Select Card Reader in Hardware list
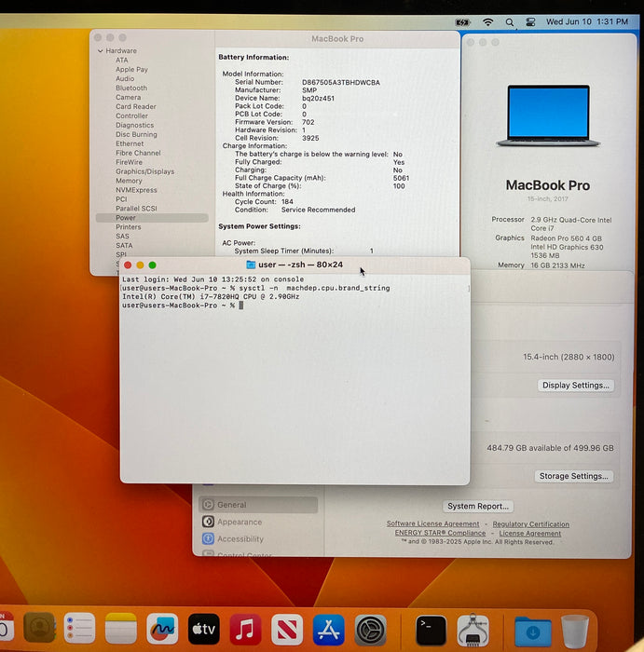The height and width of the screenshot is (652, 644). click(x=136, y=106)
